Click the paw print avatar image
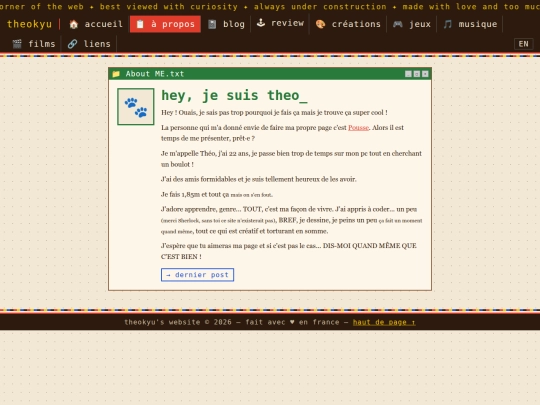540x405 pixels. pyautogui.click(x=136, y=107)
